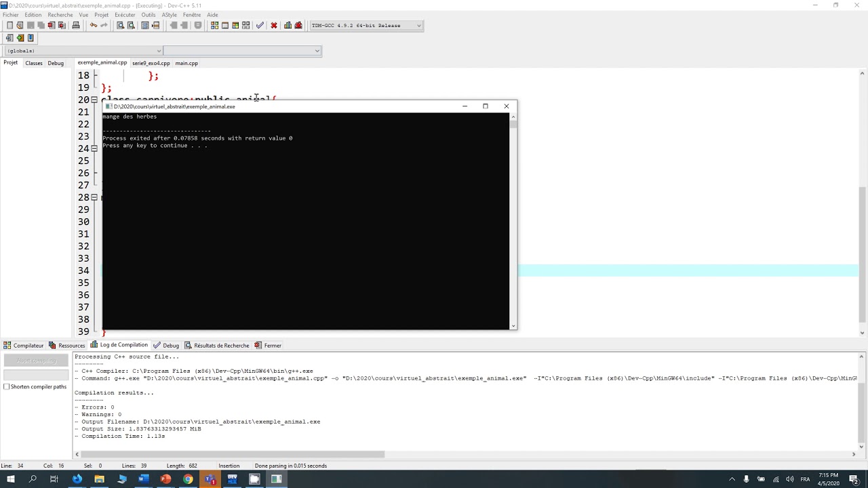Click the green arrow icon in second toolbar row

click(x=20, y=38)
